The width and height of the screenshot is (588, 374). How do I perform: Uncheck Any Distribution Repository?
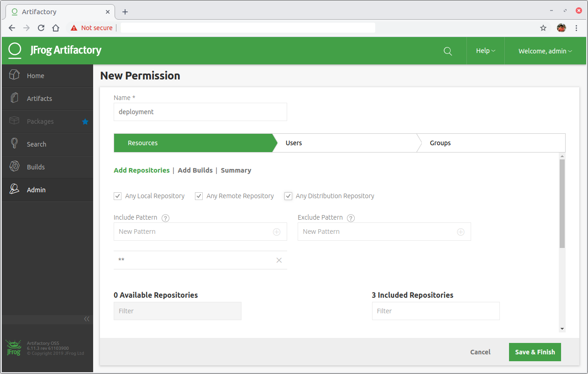tap(288, 196)
